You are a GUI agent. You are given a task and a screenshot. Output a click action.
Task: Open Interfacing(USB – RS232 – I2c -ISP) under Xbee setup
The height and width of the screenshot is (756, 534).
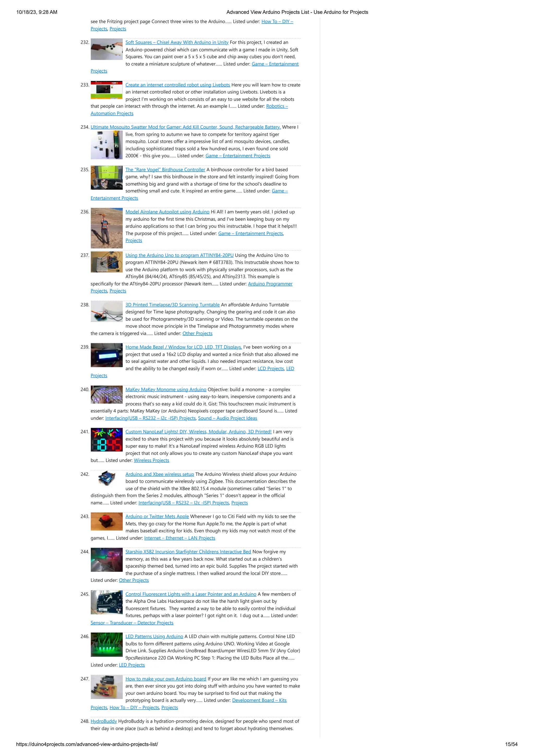[x=184, y=503]
